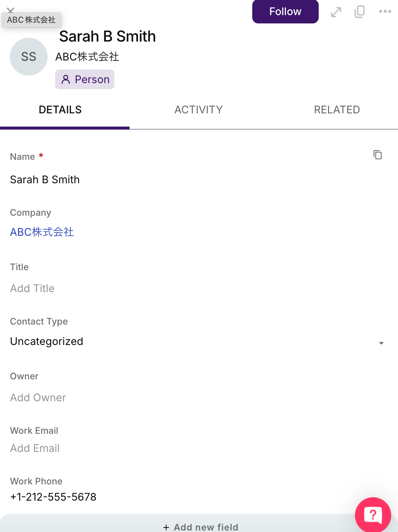Click the Add Email work email field
The width and height of the screenshot is (398, 532).
[x=35, y=448]
